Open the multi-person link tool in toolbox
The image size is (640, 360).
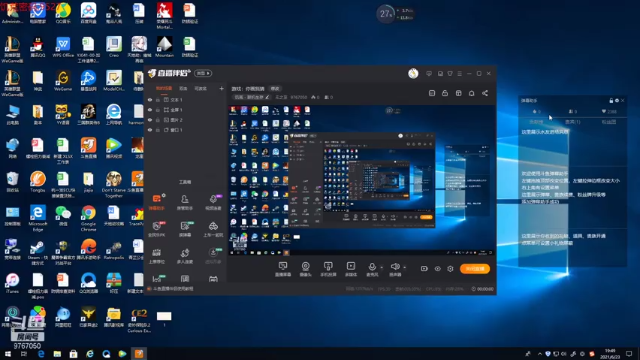coord(184,255)
